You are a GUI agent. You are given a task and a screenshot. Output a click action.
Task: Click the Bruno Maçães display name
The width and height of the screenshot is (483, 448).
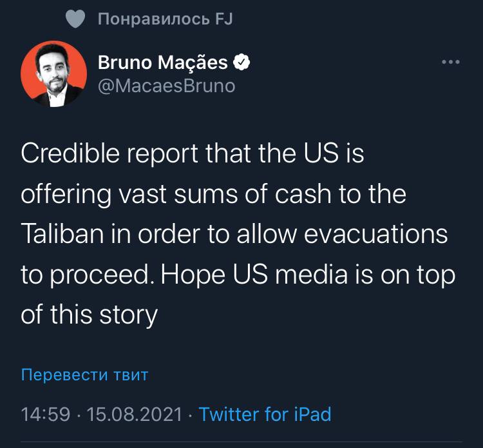[163, 63]
